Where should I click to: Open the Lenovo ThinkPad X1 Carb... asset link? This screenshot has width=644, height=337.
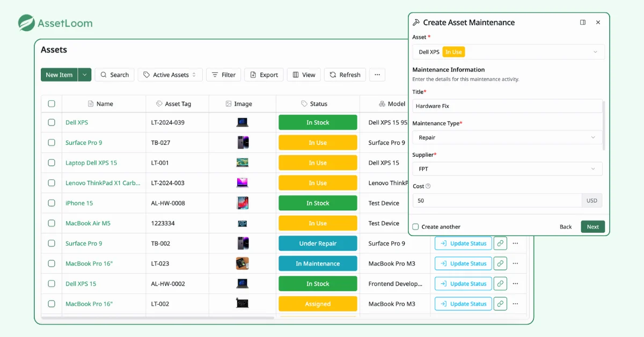pos(103,183)
